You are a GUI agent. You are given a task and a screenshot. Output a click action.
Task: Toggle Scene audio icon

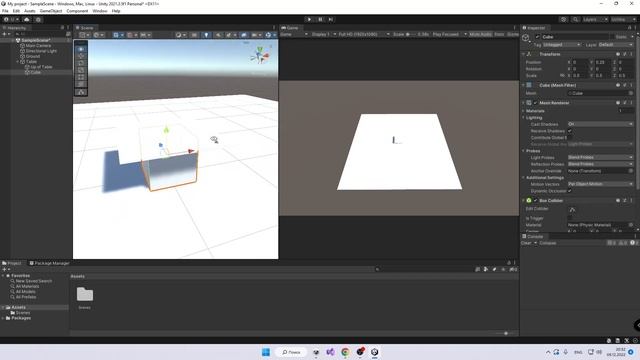(218, 35)
